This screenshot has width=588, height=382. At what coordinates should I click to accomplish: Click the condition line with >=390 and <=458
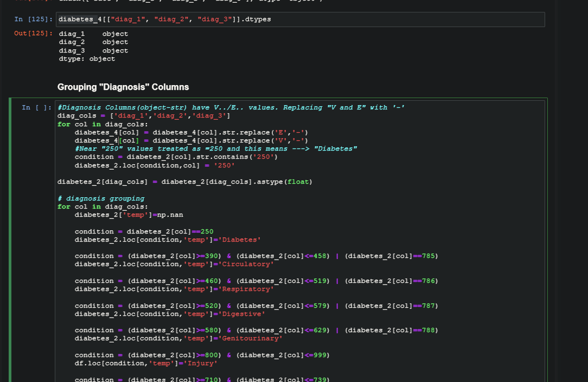tap(257, 256)
